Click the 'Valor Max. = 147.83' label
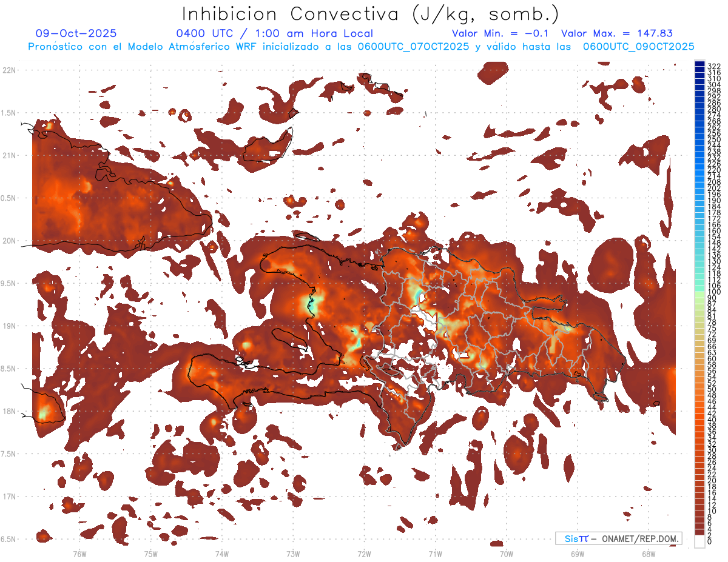The height and width of the screenshot is (562, 728). point(617,33)
